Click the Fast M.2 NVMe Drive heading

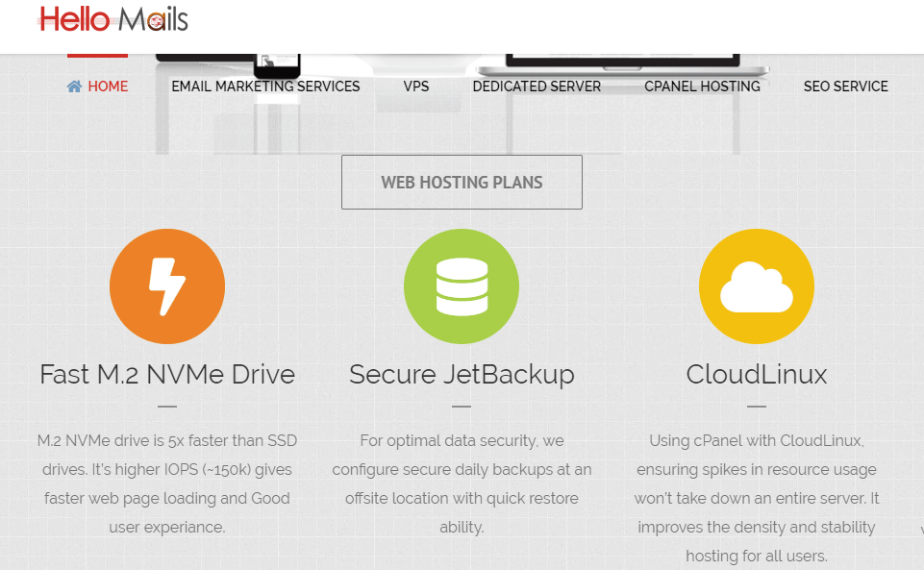pos(167,374)
